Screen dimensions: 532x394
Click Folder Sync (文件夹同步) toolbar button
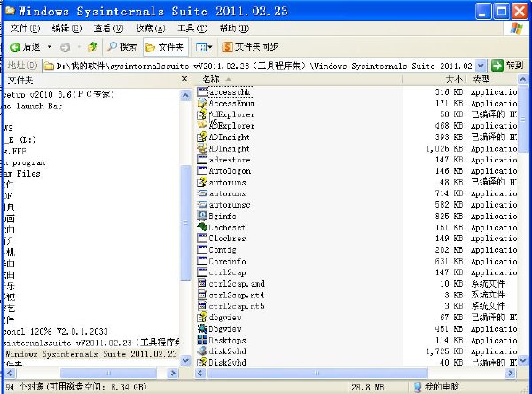tap(250, 47)
